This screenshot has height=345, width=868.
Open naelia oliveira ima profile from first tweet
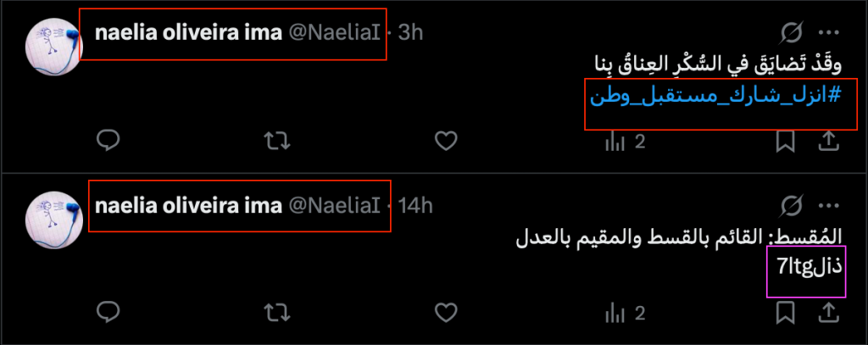point(189,33)
